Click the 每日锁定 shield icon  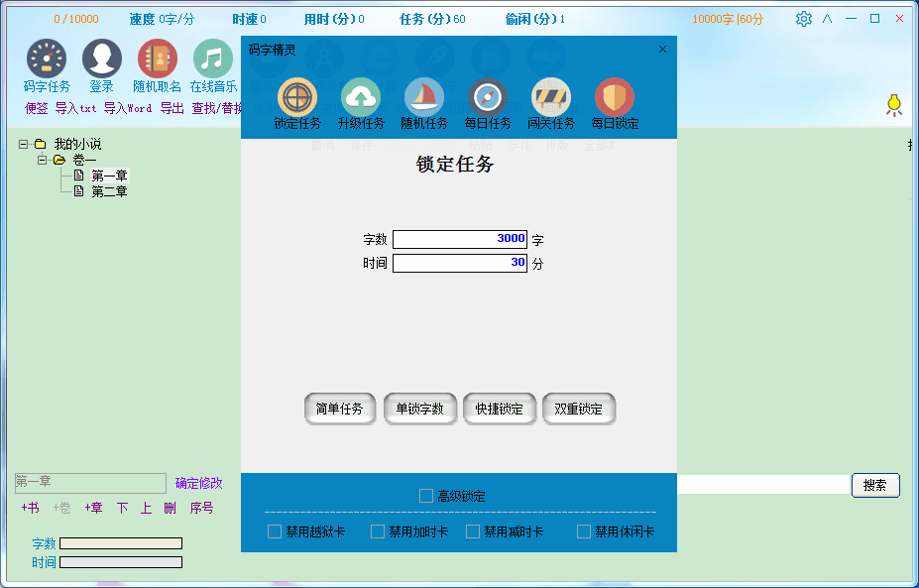coord(615,97)
